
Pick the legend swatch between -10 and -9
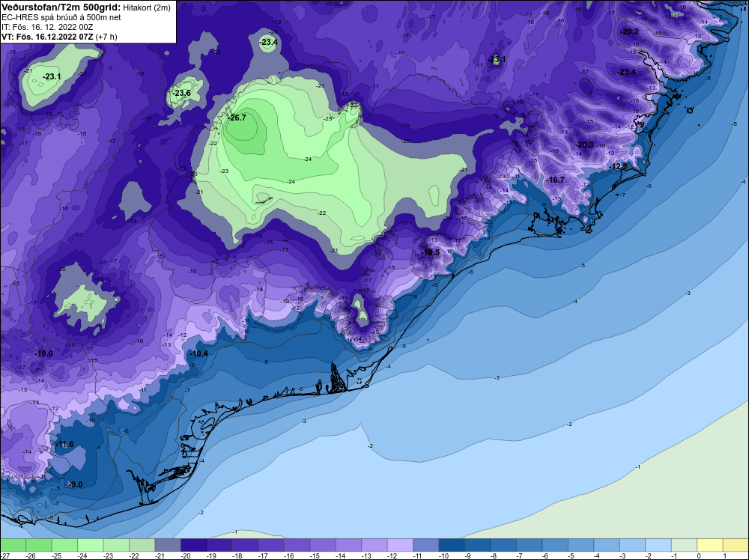pyautogui.click(x=452, y=545)
